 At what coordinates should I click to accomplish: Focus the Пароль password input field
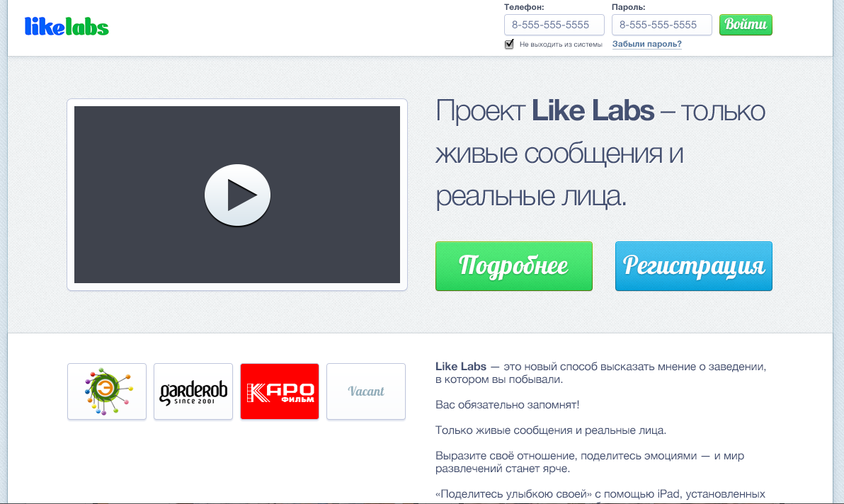(x=662, y=25)
